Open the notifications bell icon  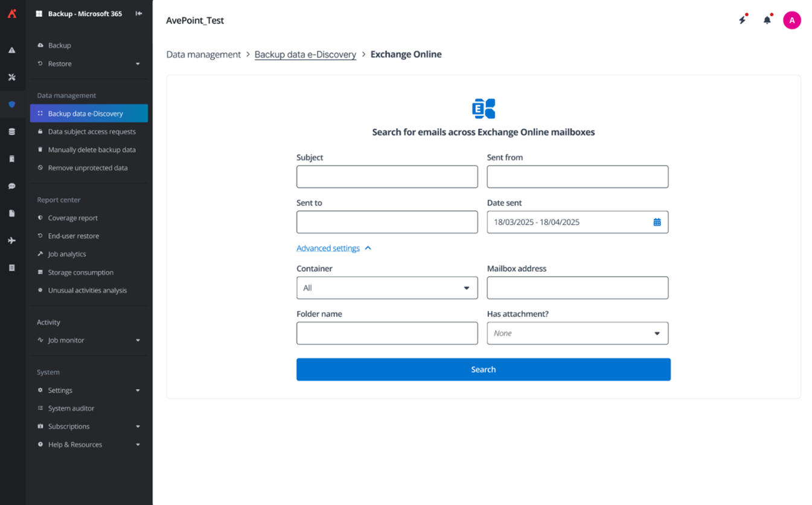coord(767,20)
